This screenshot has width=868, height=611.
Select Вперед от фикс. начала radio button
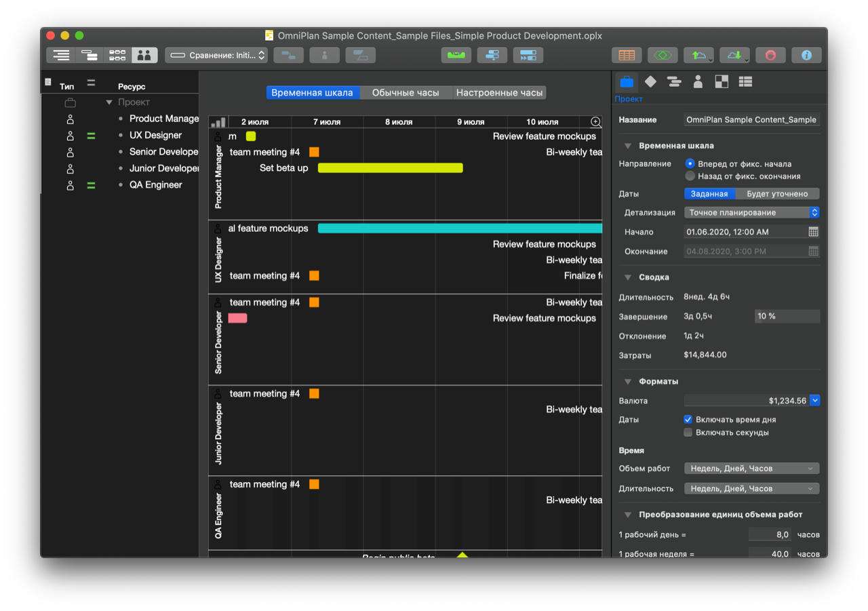pyautogui.click(x=690, y=163)
